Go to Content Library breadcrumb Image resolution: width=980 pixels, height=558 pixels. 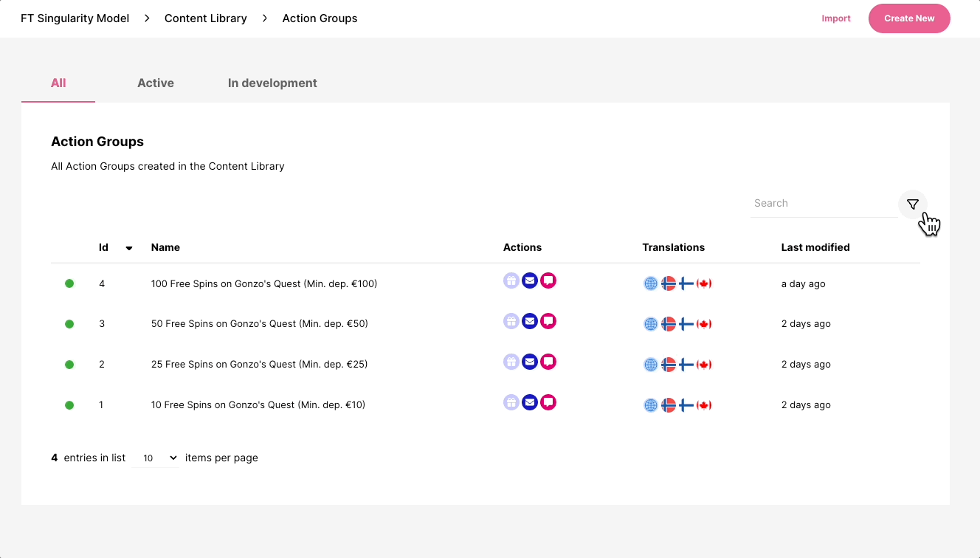(x=206, y=18)
